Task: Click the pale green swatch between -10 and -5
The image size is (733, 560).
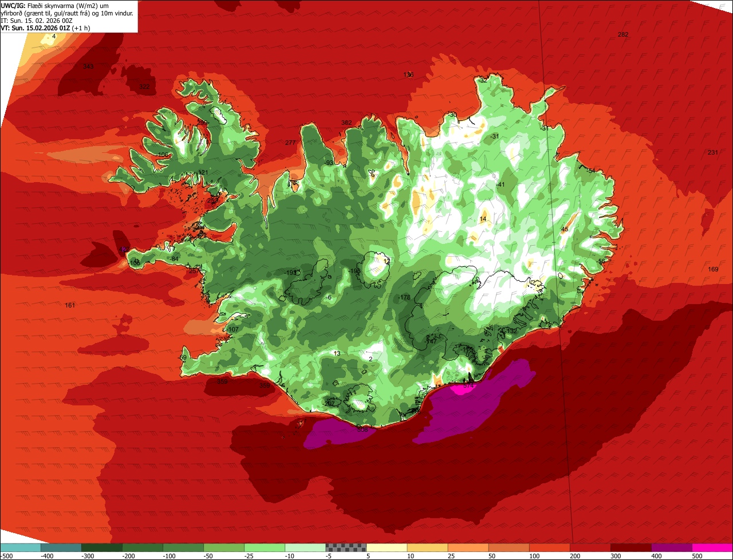Action: (305, 547)
